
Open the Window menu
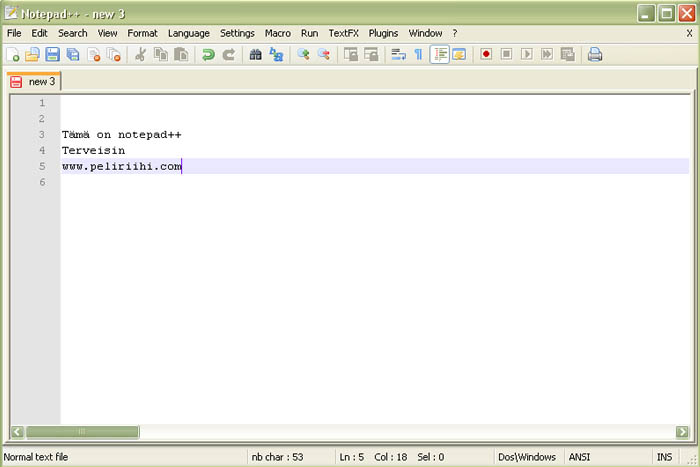pos(425,33)
